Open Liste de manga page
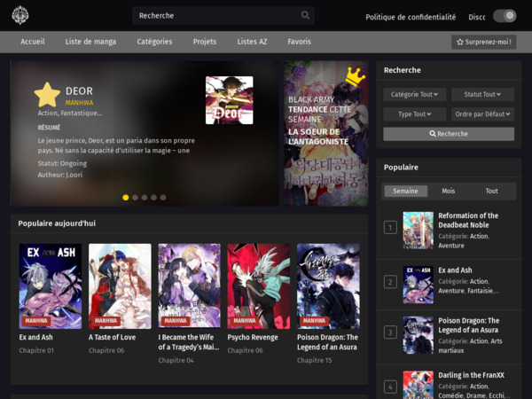This screenshot has width=532, height=399. tap(90, 42)
